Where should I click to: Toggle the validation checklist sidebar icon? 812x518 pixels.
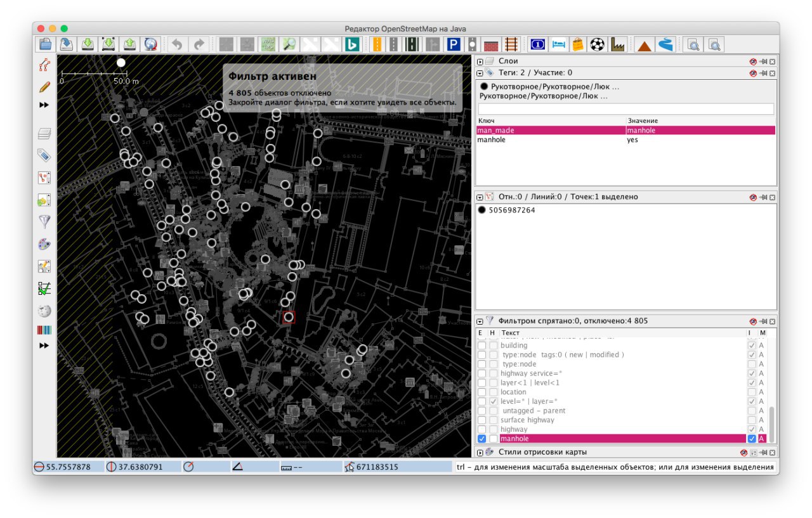click(x=44, y=288)
